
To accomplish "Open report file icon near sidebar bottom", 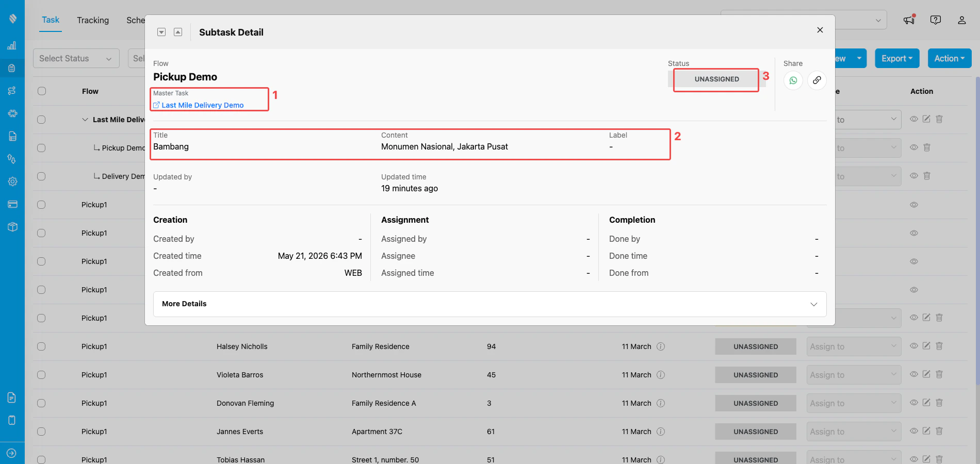I will coord(12,397).
